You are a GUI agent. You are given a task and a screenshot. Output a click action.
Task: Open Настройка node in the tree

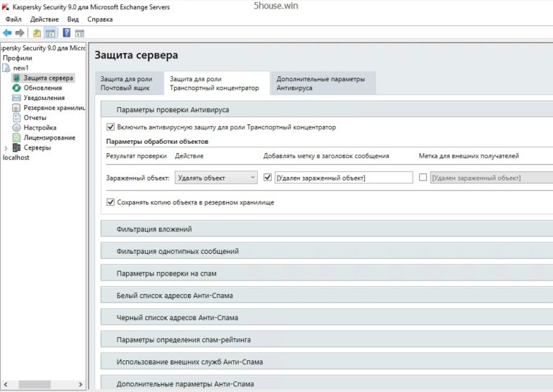(40, 127)
